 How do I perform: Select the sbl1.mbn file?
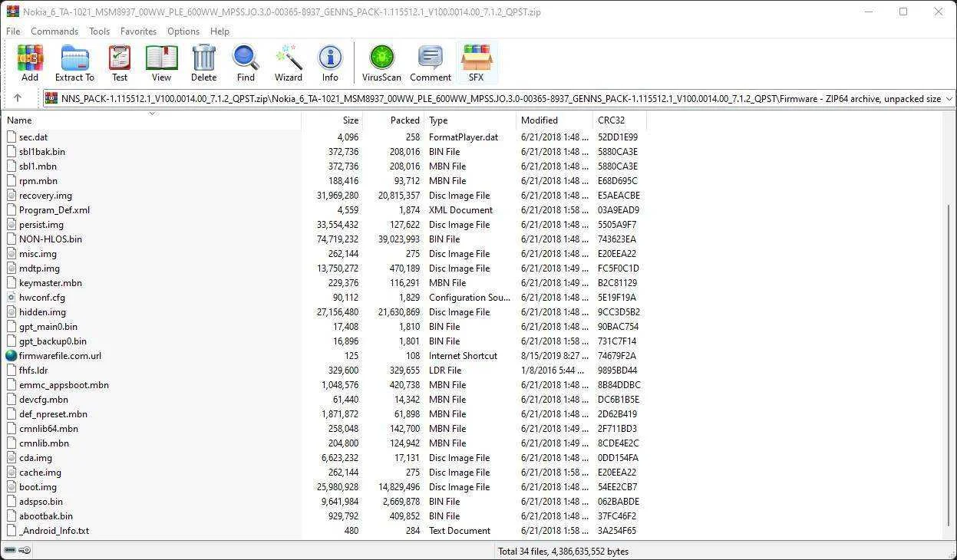coord(38,166)
